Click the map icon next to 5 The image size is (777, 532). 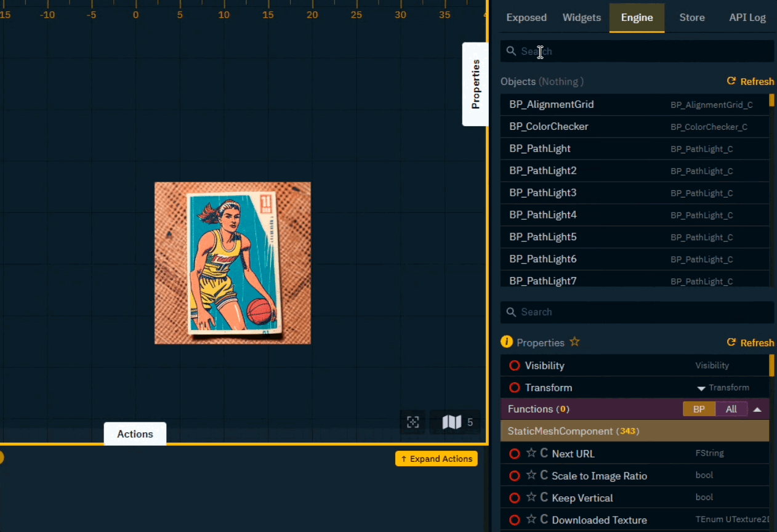click(451, 422)
